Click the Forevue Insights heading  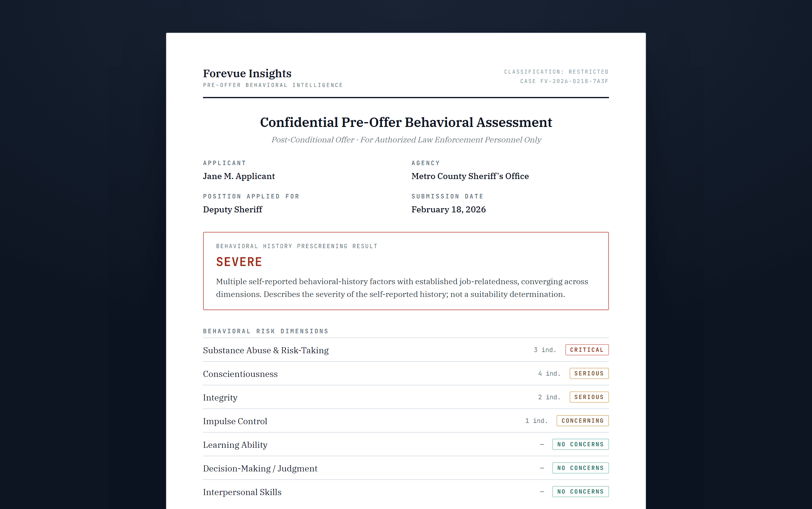247,73
